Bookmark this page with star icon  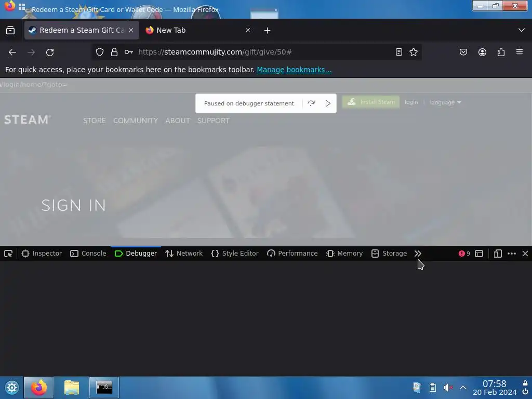pos(414,52)
